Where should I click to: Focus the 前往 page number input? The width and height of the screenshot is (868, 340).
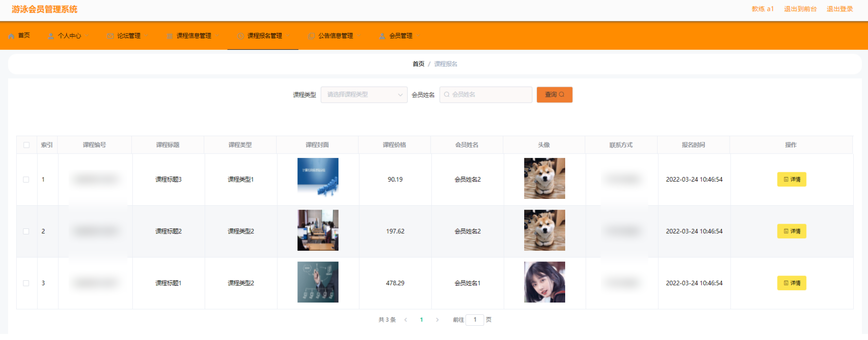[x=475, y=320]
